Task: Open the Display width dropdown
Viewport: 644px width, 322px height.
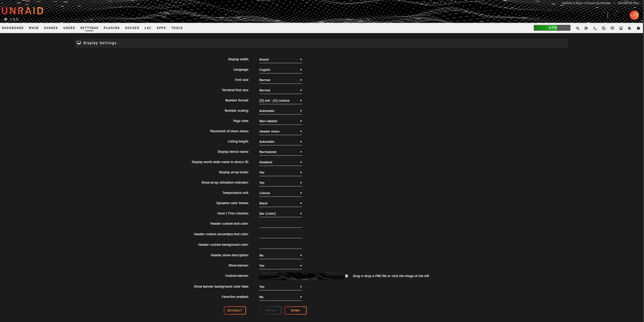Action: (281, 59)
